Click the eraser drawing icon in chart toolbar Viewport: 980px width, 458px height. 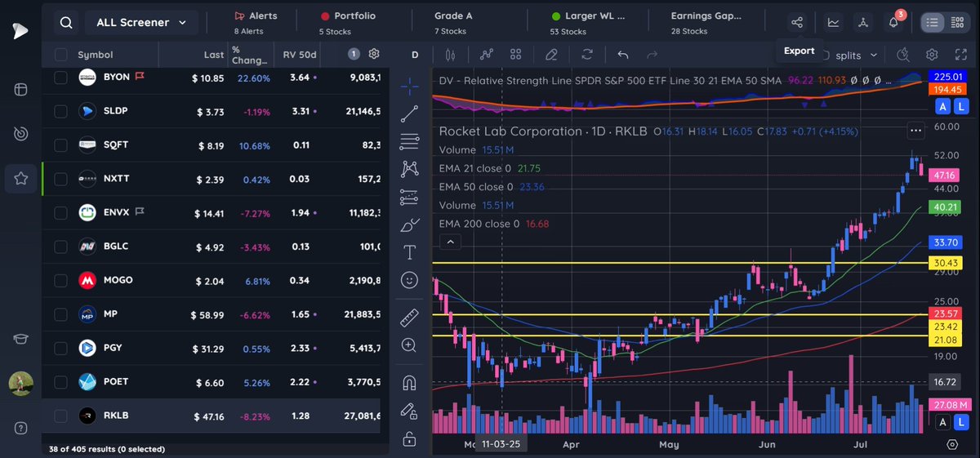tap(551, 55)
